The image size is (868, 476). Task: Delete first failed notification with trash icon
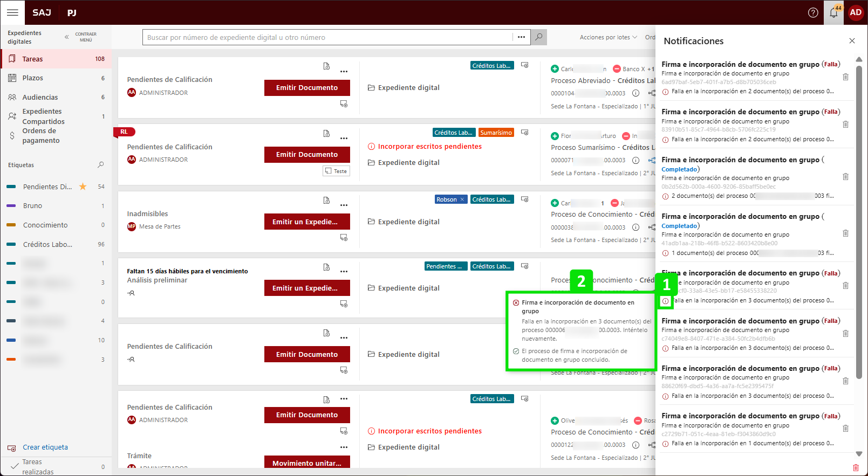click(845, 77)
